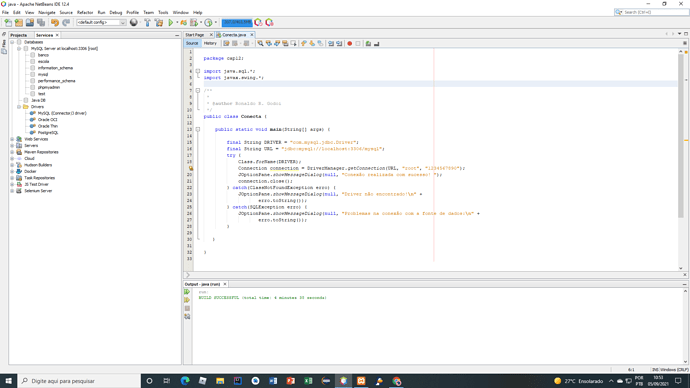Collapse the Drivers folder node
This screenshot has width=690, height=388.
tap(19, 107)
